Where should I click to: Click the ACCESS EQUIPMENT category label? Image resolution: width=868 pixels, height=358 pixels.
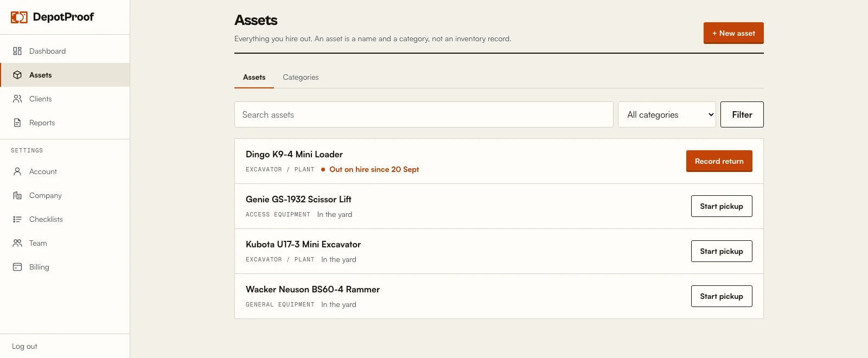coord(278,214)
